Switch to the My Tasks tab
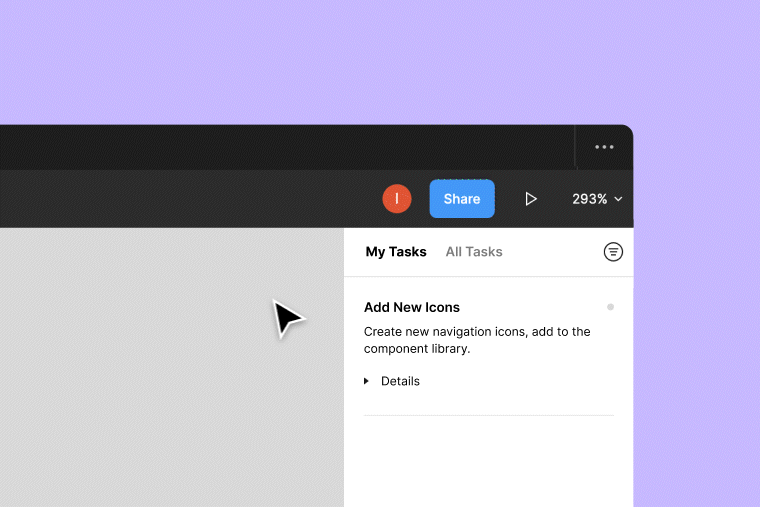The width and height of the screenshot is (760, 507). [396, 252]
